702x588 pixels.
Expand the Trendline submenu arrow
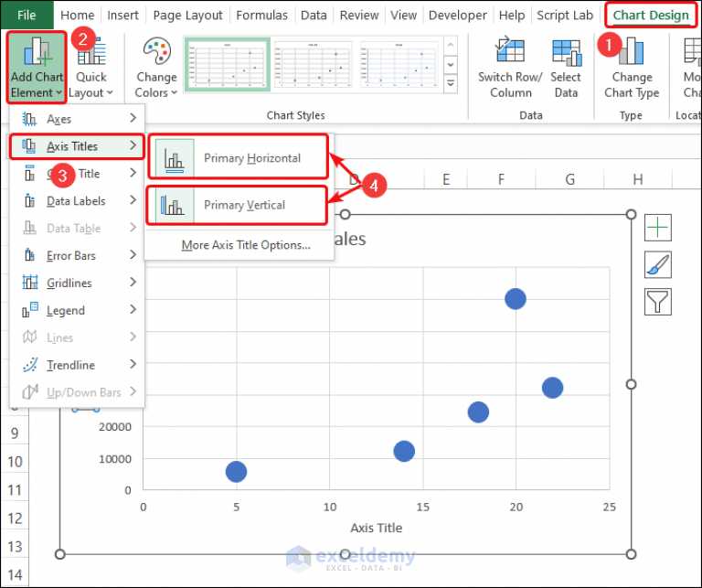pos(133,364)
